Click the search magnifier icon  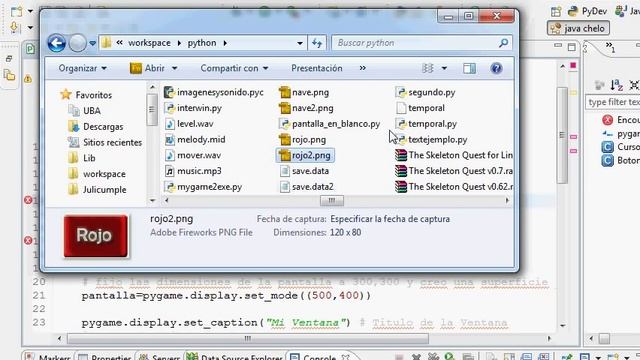coord(504,42)
